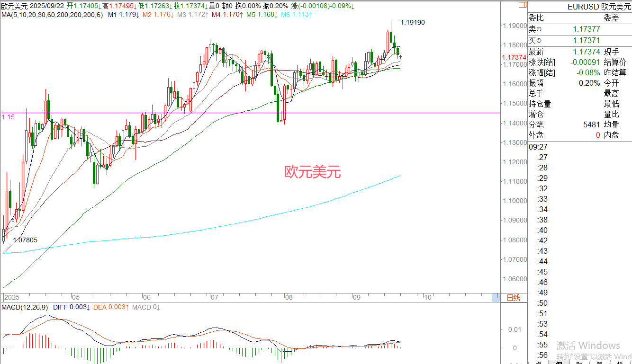632x364 pixels.
Task: Select the DEA 0.003 indicator label
Action: 111,307
